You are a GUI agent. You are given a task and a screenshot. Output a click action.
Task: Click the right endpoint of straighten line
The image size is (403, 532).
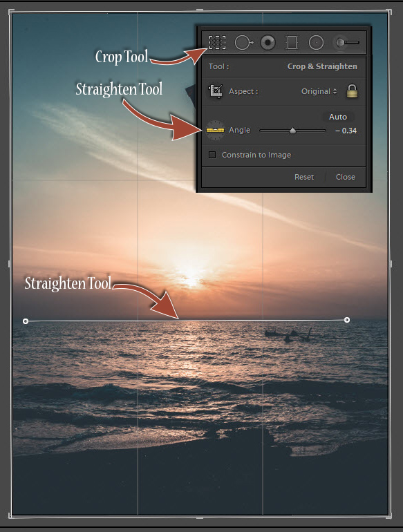pyautogui.click(x=346, y=320)
